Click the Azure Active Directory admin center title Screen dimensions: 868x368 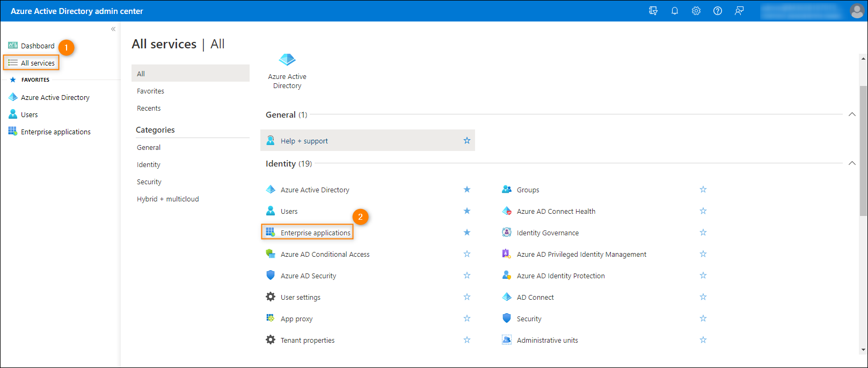coord(77,11)
